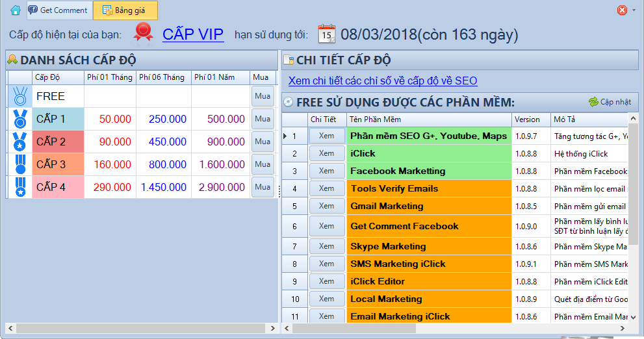Select the Tools Verify Emails name cell
Viewport: 644px width, 339px height.
pyautogui.click(x=429, y=188)
